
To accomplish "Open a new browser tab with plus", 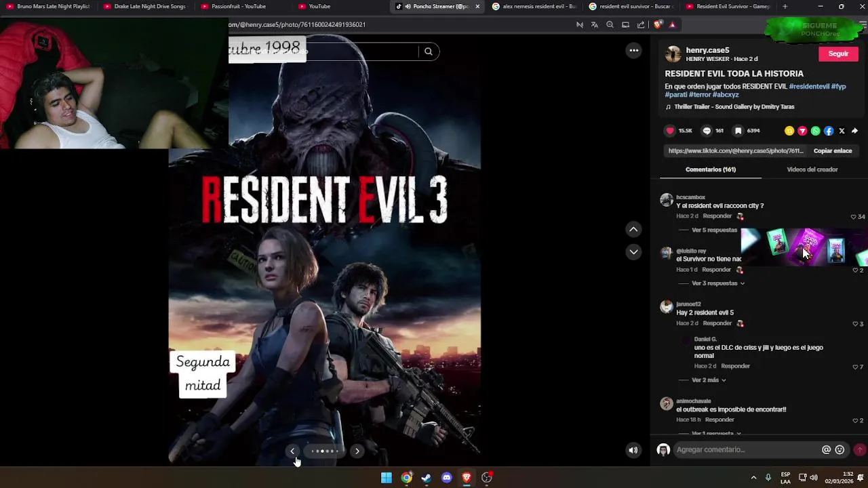I will point(785,7).
